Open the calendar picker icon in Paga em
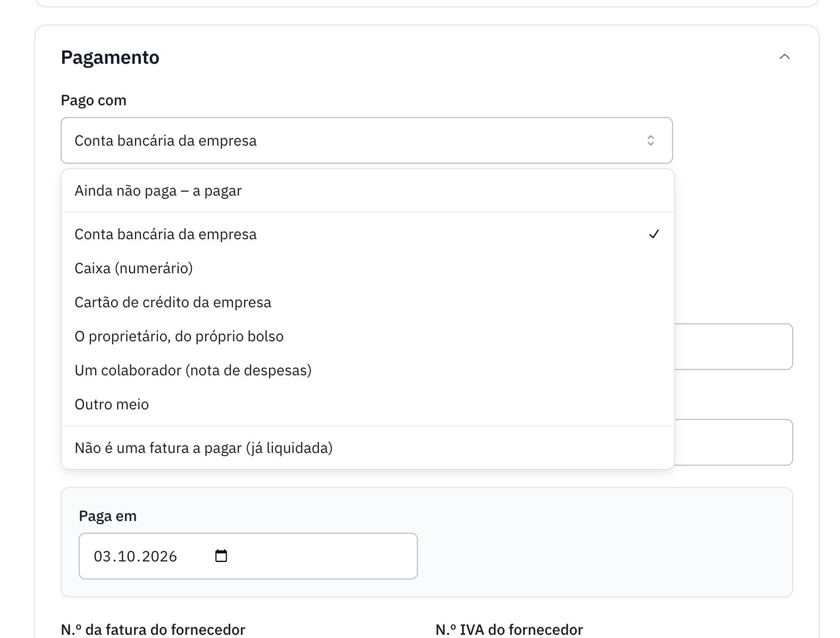 (x=221, y=556)
